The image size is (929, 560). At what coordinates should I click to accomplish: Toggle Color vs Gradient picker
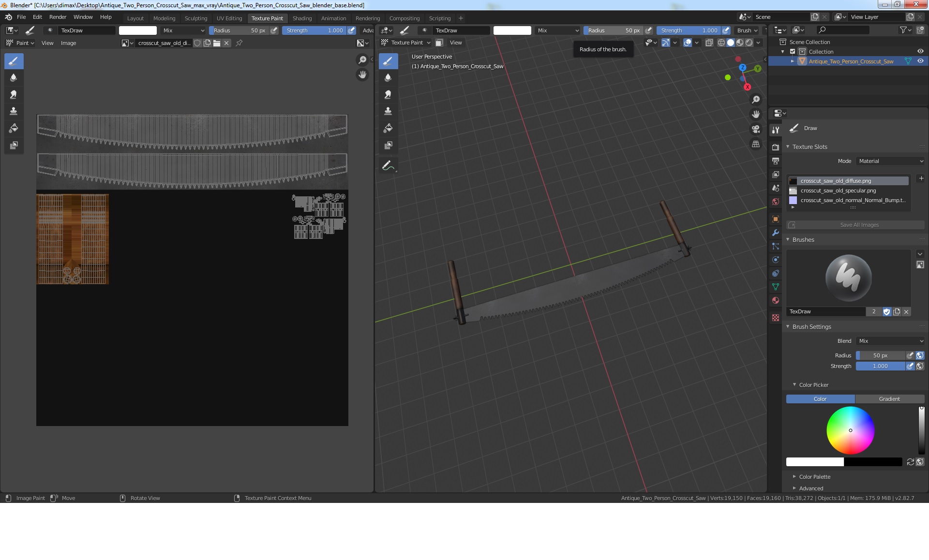855,399
